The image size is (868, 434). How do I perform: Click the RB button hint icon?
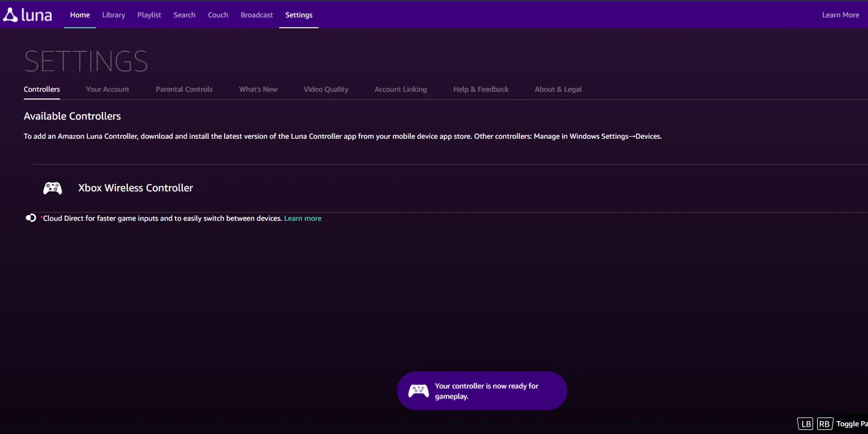pos(825,424)
